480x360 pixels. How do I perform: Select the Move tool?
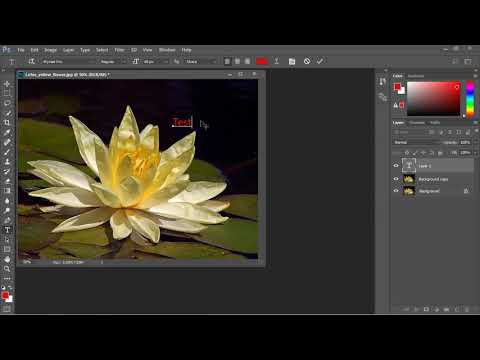pyautogui.click(x=7, y=84)
